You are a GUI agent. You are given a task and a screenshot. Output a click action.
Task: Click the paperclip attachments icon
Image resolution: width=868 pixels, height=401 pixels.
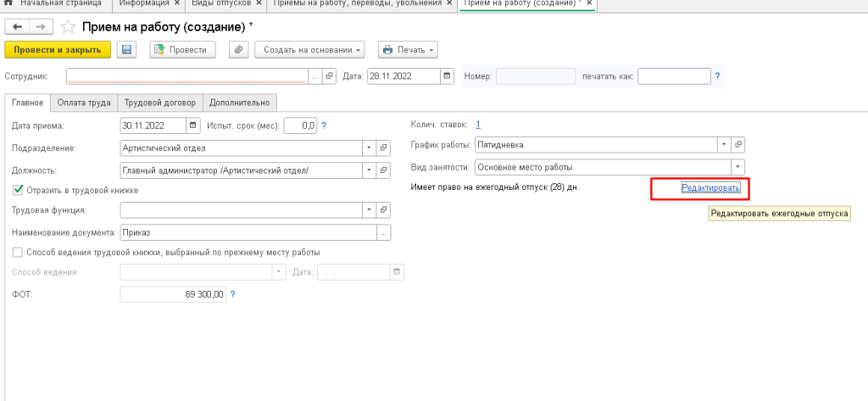[x=239, y=50]
